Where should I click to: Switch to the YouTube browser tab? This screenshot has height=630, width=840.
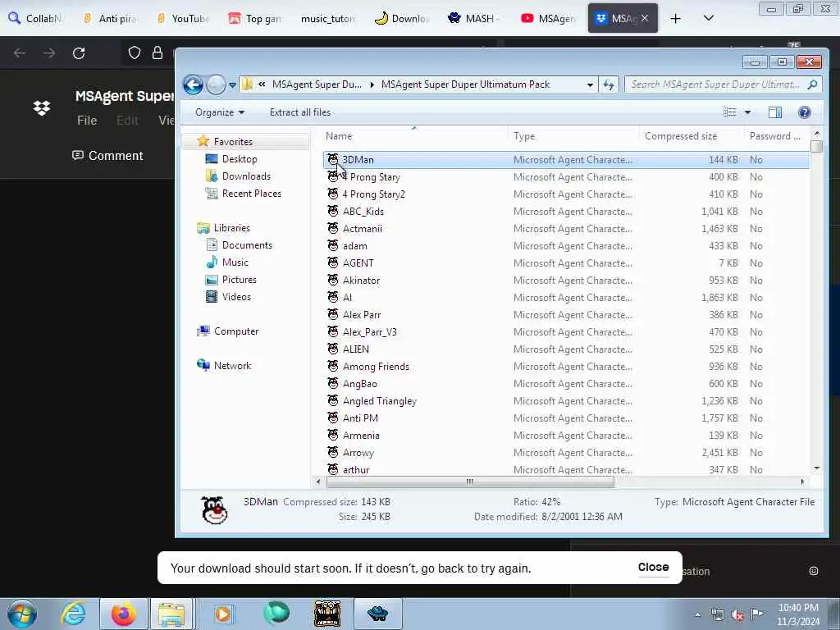pyautogui.click(x=183, y=18)
